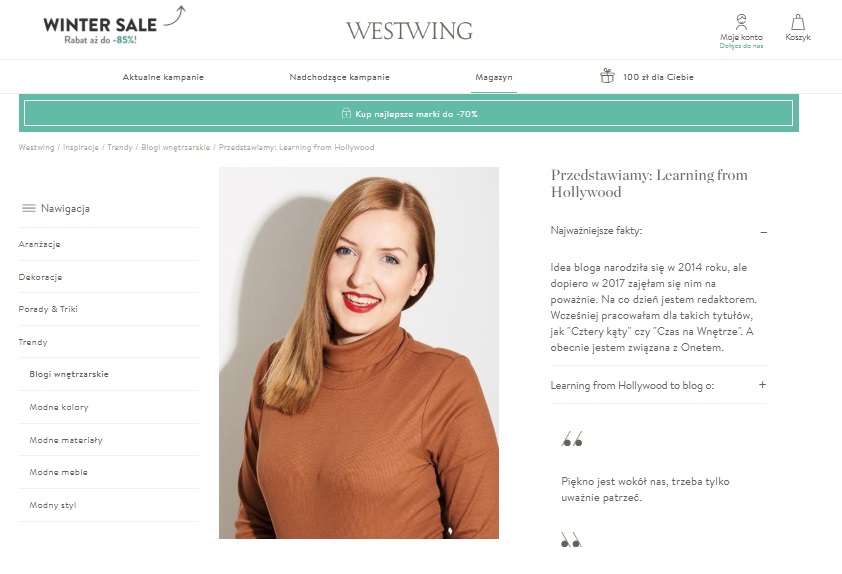Click the lock icon in the green banner
The width and height of the screenshot is (842, 574).
346,113
